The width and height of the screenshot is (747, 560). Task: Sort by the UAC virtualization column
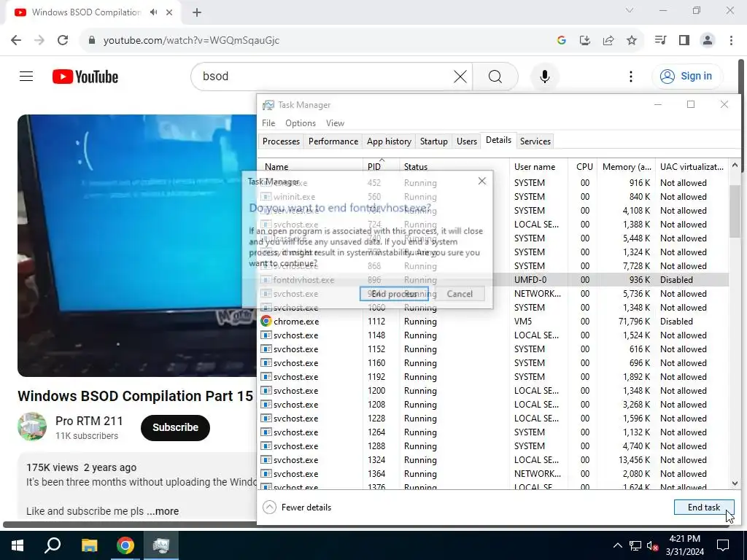692,167
